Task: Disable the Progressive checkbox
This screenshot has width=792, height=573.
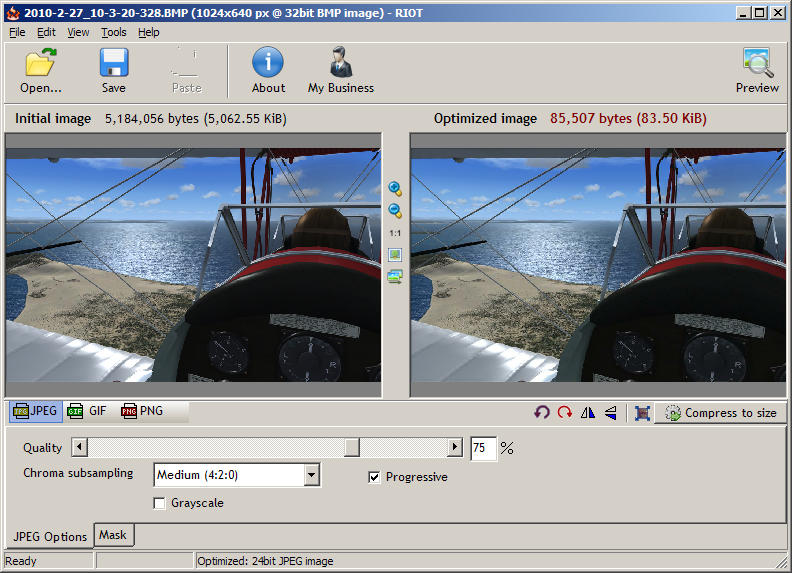Action: pyautogui.click(x=375, y=477)
